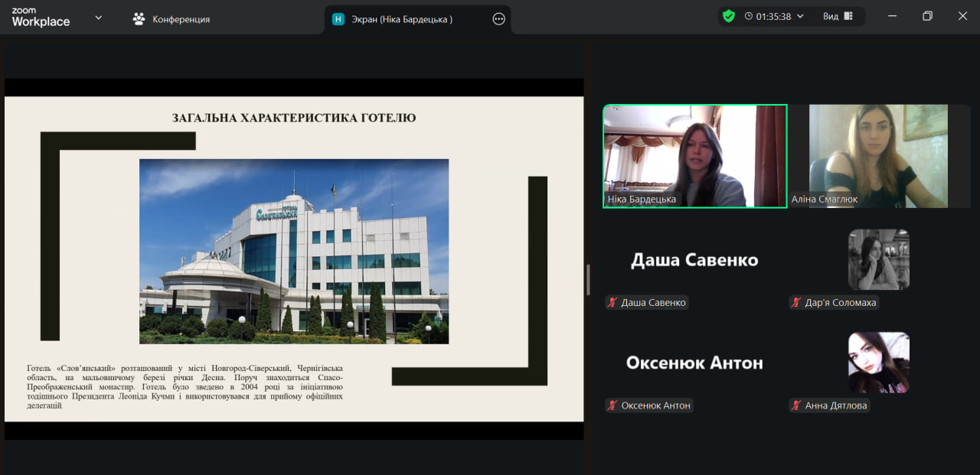Click the muted mic icon for Оксенюк Антон

(x=612, y=405)
